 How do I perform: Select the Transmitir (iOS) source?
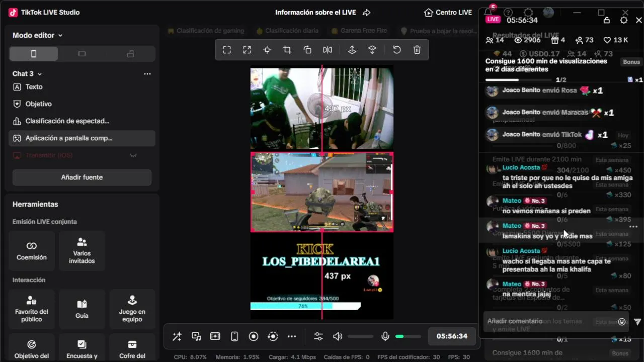(82, 155)
